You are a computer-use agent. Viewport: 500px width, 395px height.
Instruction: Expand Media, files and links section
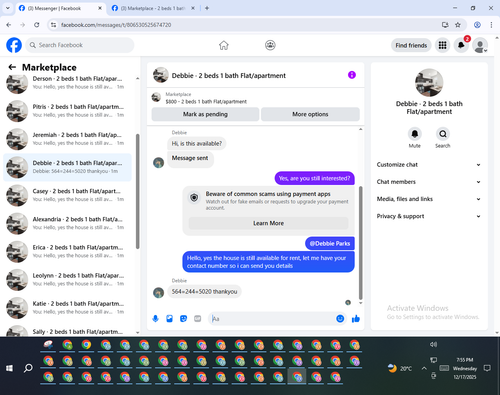click(429, 199)
